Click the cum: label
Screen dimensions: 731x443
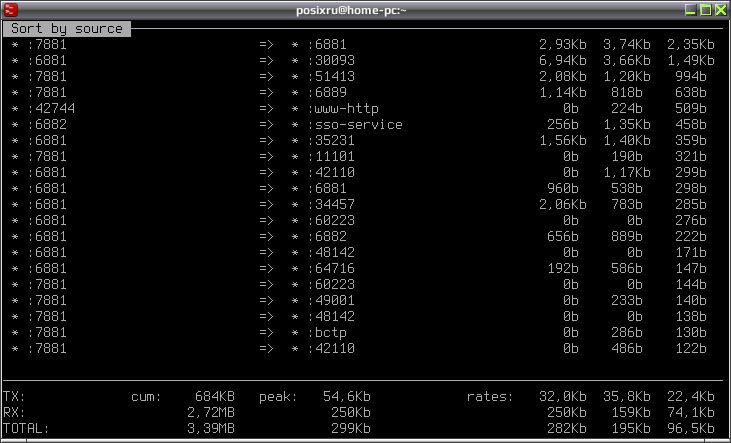click(x=146, y=397)
